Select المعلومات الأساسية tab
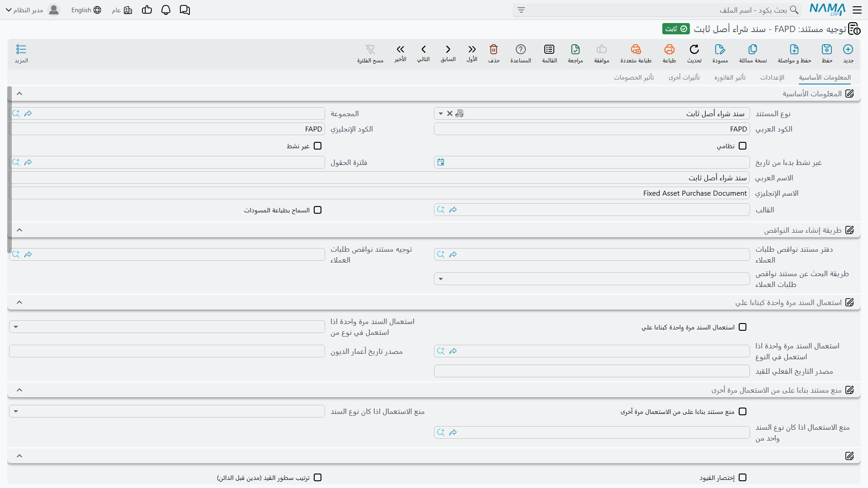The height and width of the screenshot is (488, 868). point(825,77)
